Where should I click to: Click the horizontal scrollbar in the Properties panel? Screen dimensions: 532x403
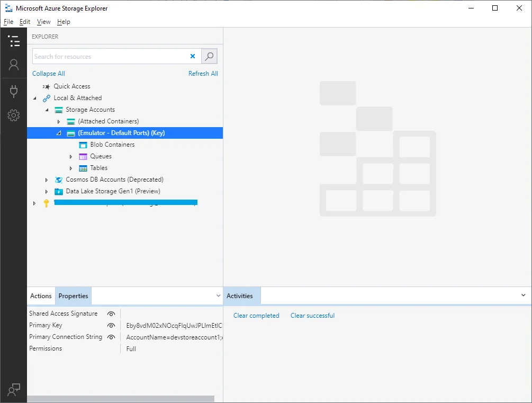(x=121, y=399)
